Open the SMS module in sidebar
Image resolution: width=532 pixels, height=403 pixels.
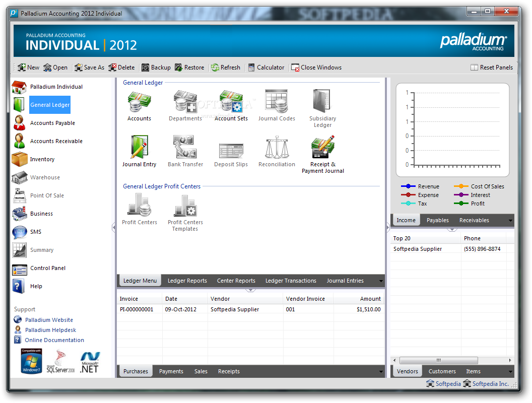pyautogui.click(x=36, y=232)
